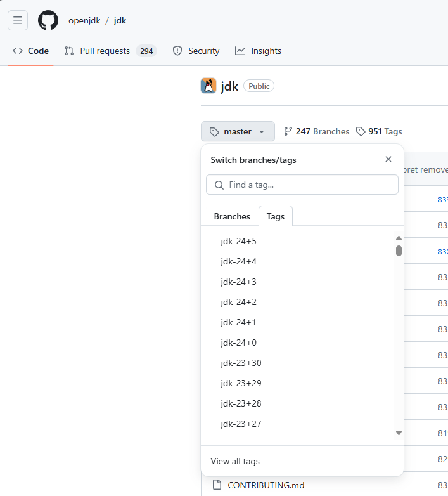Select tag jdk-24+4

tap(238, 261)
